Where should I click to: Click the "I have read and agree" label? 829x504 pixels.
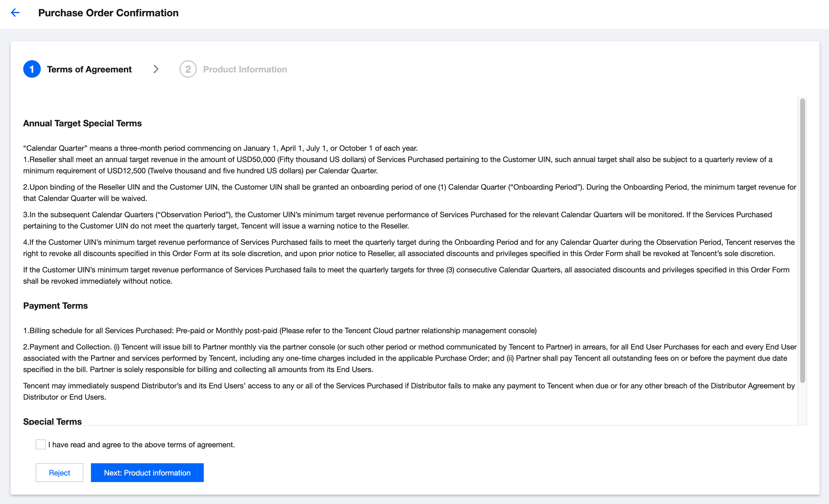(x=141, y=444)
